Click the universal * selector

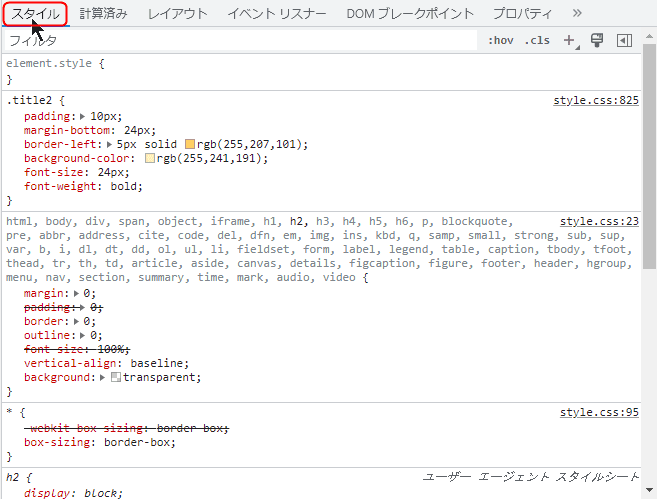(x=9, y=412)
